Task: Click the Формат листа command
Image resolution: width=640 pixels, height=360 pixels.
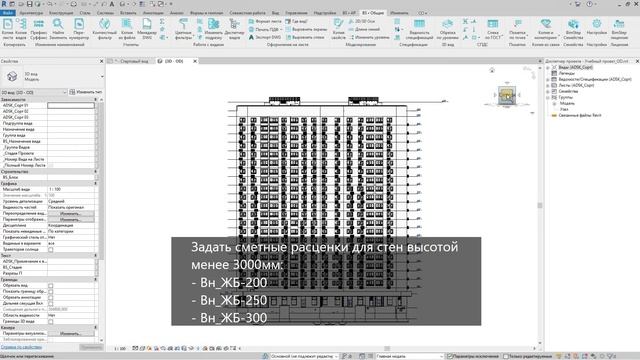Action: 264,21
